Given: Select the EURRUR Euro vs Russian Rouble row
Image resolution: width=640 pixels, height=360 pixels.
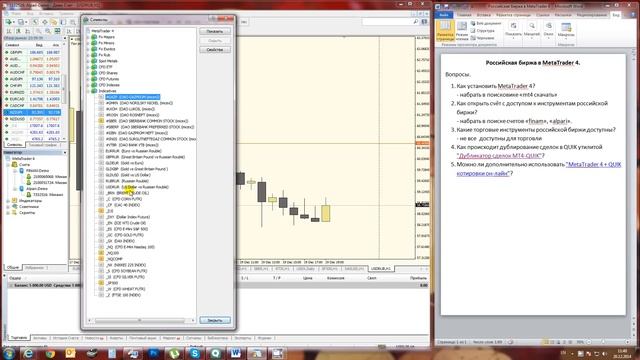Looking at the screenshot, I should coord(133,151).
